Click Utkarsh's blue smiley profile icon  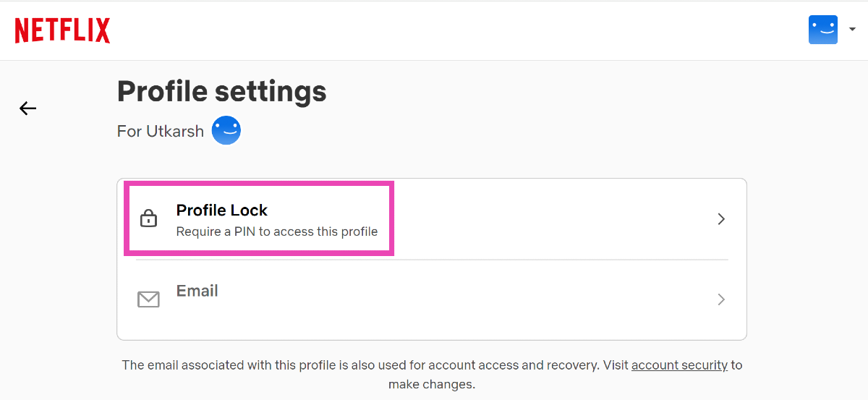(x=226, y=131)
